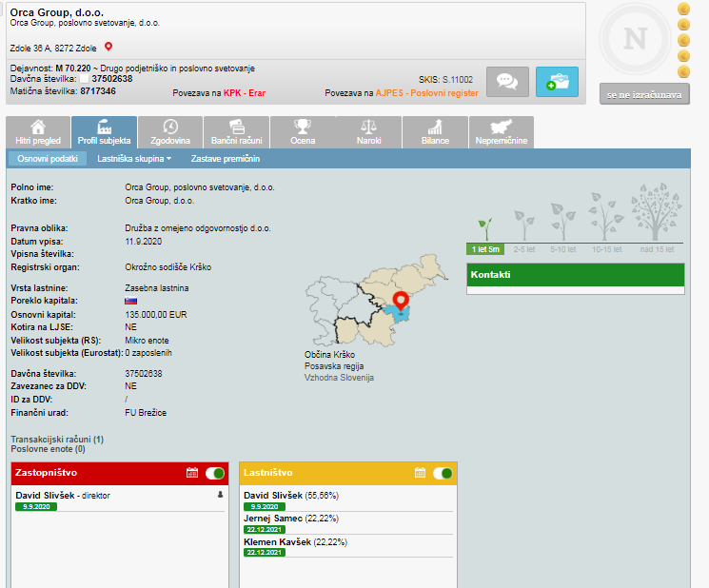The height and width of the screenshot is (588, 709).
Task: Select the 1 let 5m age indicator
Action: click(x=486, y=249)
